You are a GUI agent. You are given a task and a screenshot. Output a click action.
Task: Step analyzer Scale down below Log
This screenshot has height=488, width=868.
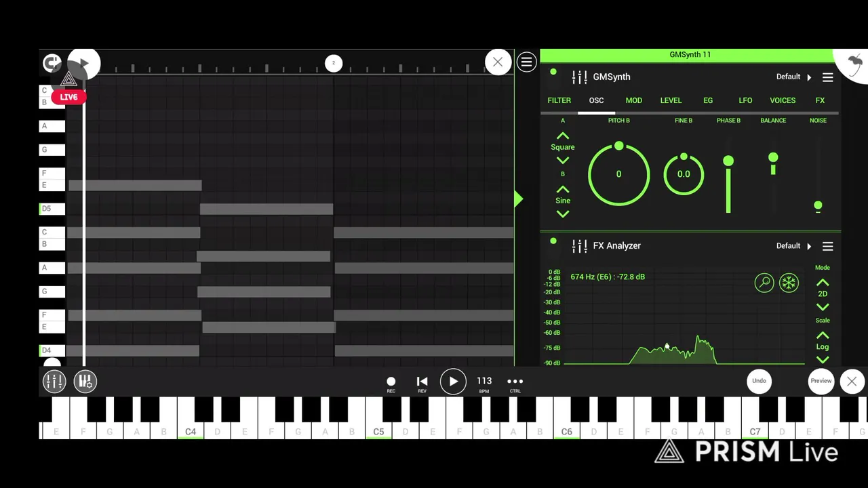pos(823,360)
